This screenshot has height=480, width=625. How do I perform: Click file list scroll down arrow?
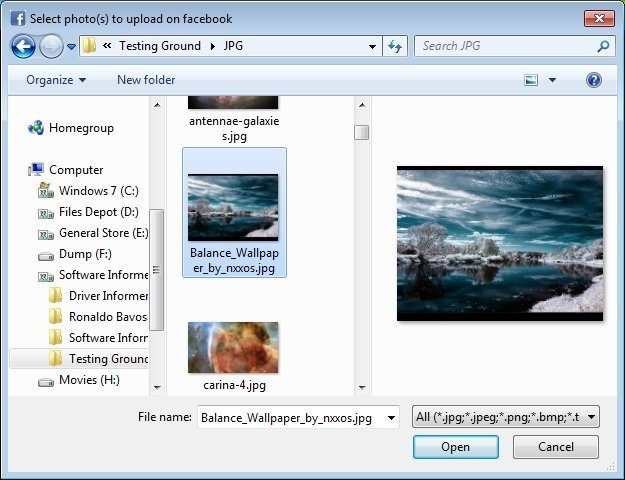(362, 387)
